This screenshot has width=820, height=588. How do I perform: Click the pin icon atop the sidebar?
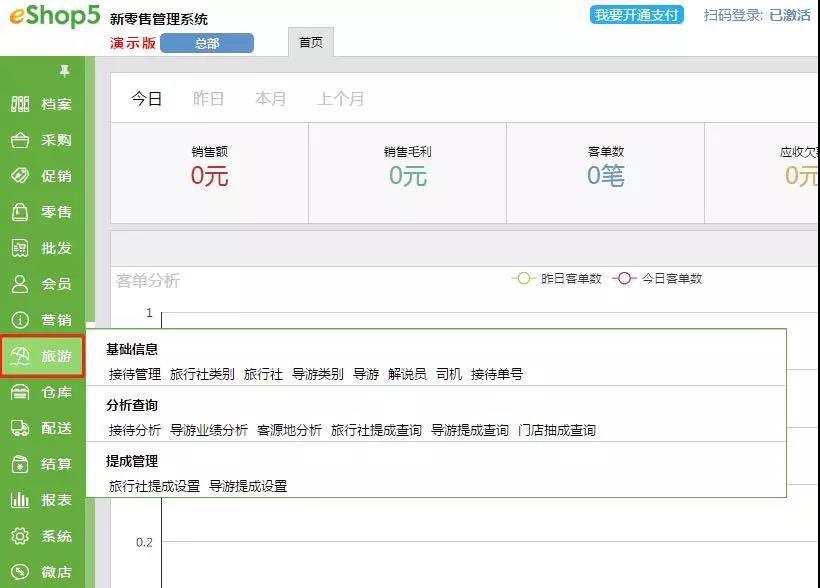65,71
